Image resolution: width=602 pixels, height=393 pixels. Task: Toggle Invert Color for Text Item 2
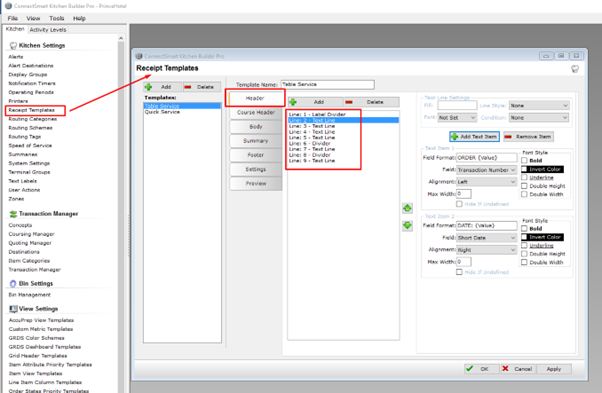pyautogui.click(x=524, y=237)
